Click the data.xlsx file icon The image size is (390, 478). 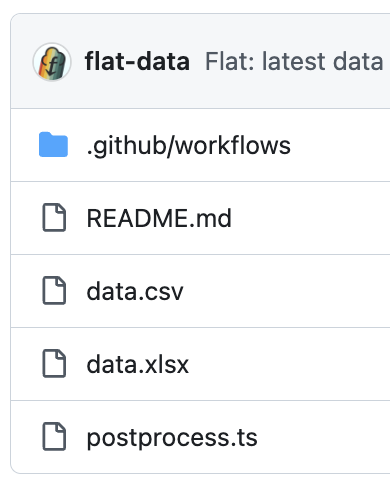tap(54, 363)
